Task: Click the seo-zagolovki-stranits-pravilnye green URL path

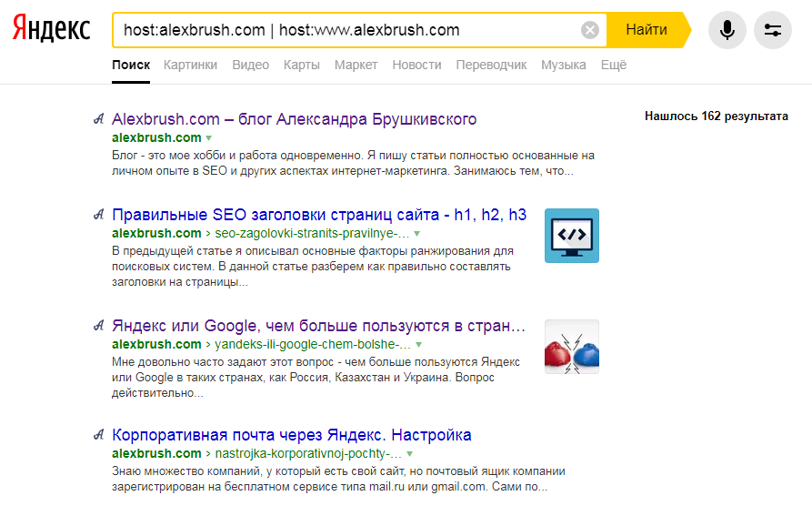Action: tap(312, 233)
